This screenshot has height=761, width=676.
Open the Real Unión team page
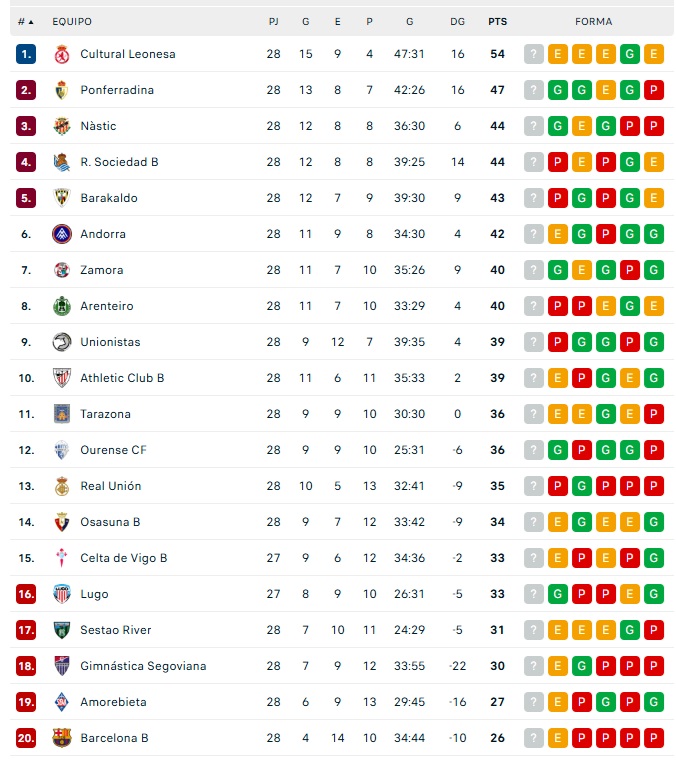pyautogui.click(x=110, y=486)
